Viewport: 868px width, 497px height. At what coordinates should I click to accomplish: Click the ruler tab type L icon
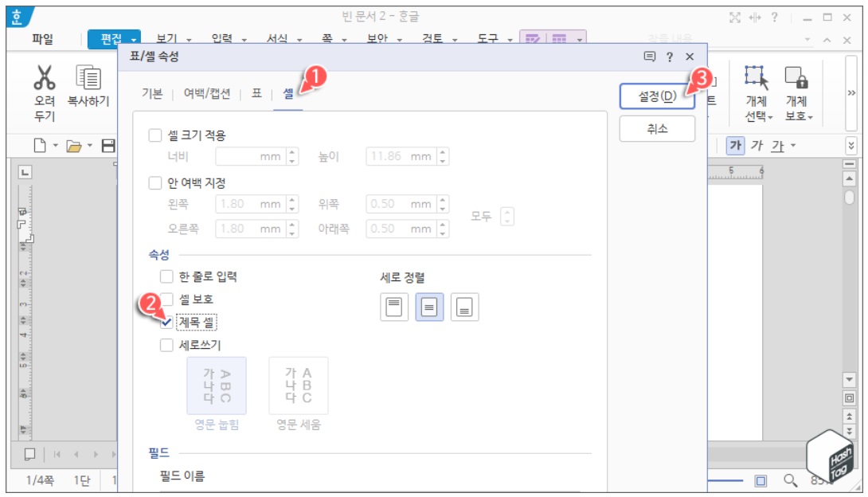[x=25, y=172]
